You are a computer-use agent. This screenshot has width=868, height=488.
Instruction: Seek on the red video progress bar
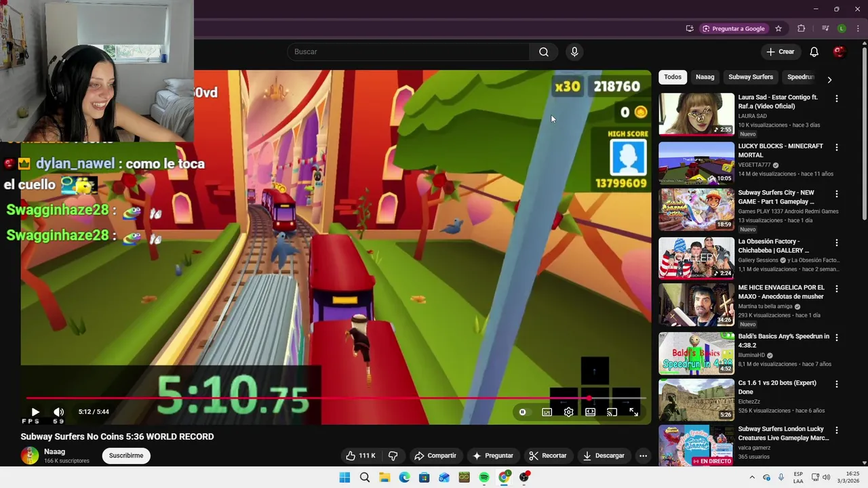point(336,399)
